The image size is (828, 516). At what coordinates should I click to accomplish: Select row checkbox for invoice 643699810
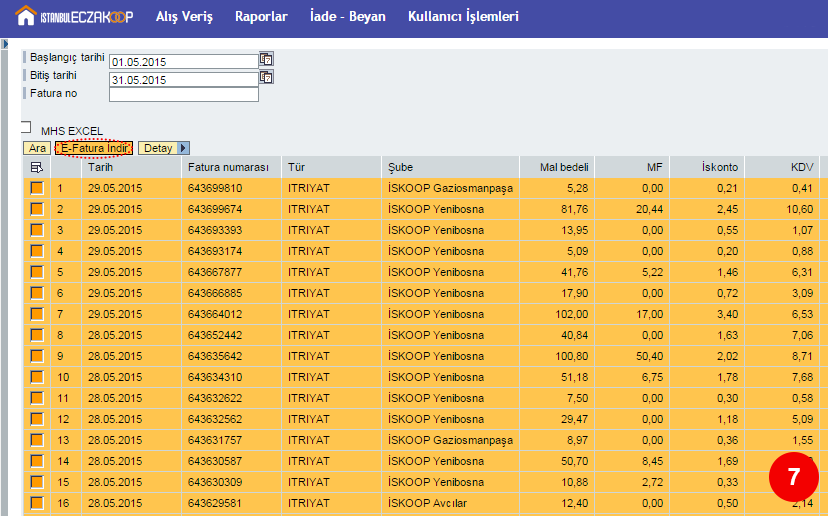pos(37,188)
